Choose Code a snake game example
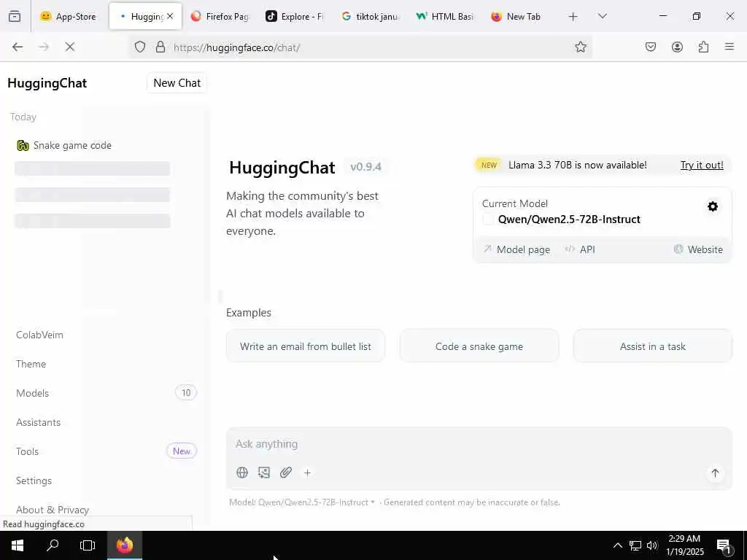The height and width of the screenshot is (560, 747). pos(479,346)
